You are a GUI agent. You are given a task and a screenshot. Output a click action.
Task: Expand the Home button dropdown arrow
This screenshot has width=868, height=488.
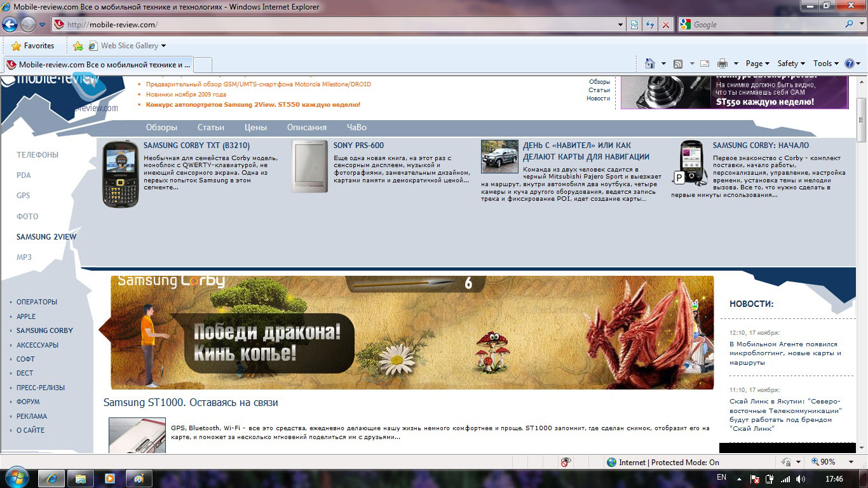tap(663, 64)
